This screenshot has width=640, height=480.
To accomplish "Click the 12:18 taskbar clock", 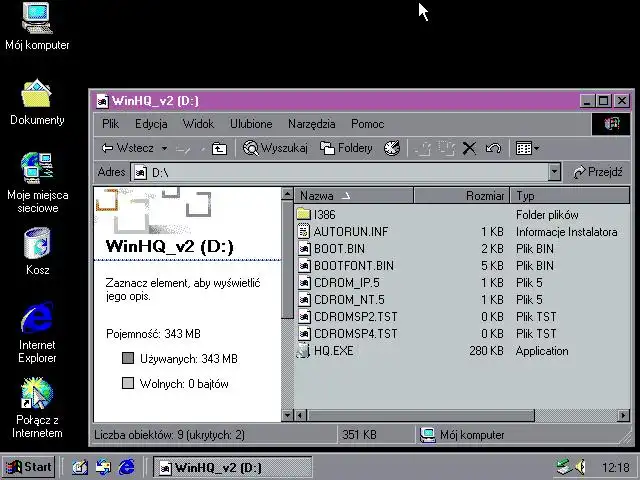I will pos(616,467).
